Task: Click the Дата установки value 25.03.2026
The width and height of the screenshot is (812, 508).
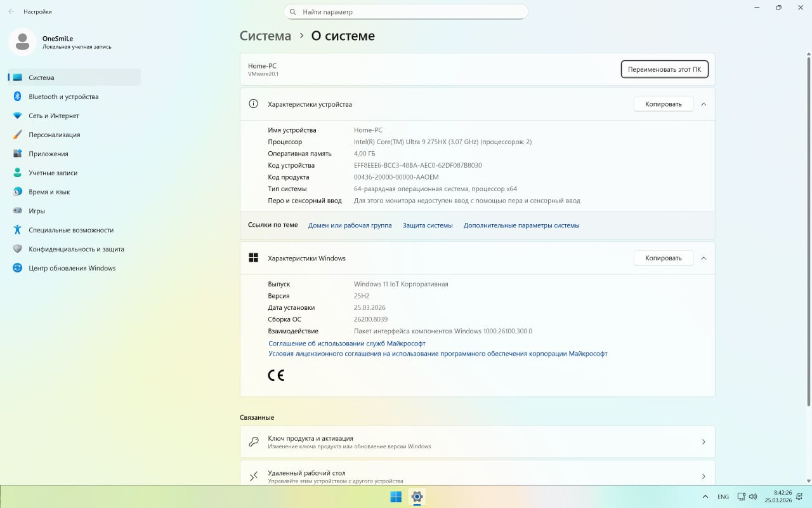Action: 370,308
